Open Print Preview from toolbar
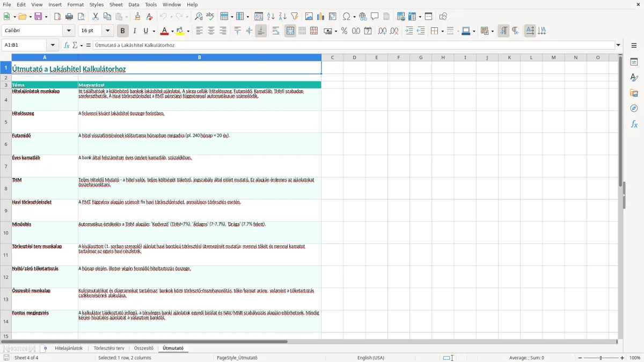The image size is (644, 362). (81, 17)
